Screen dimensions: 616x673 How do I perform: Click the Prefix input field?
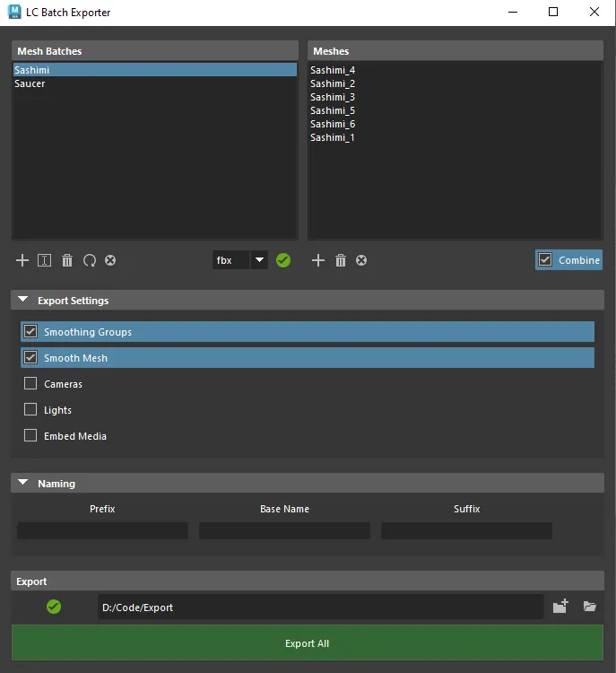click(x=102, y=530)
